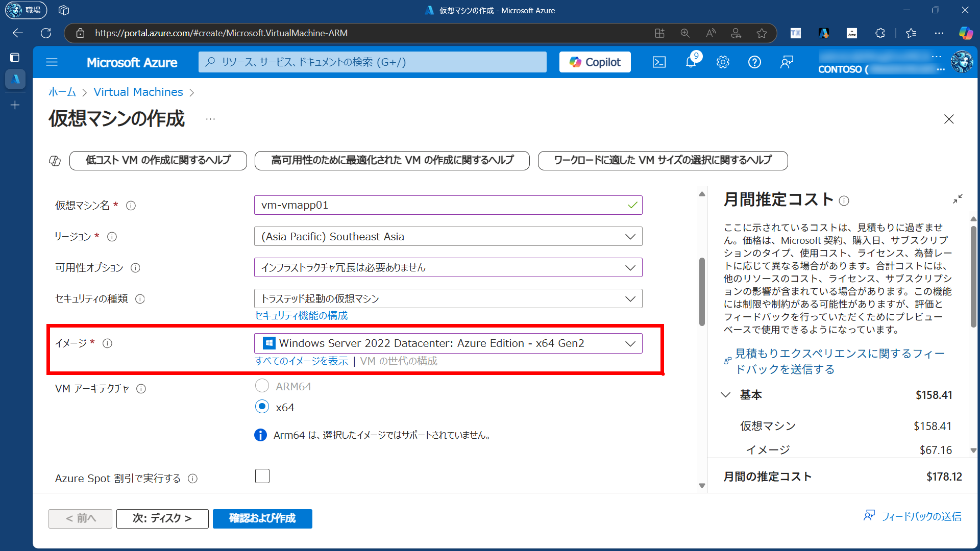Click the 職場 profile button
This screenshot has height=551, width=980.
(26, 10)
